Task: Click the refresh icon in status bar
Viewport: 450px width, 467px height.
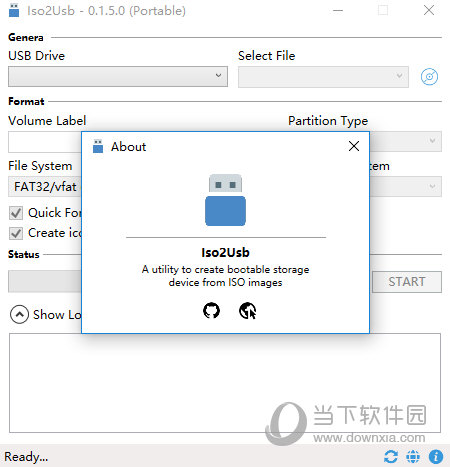Action: tap(390, 457)
